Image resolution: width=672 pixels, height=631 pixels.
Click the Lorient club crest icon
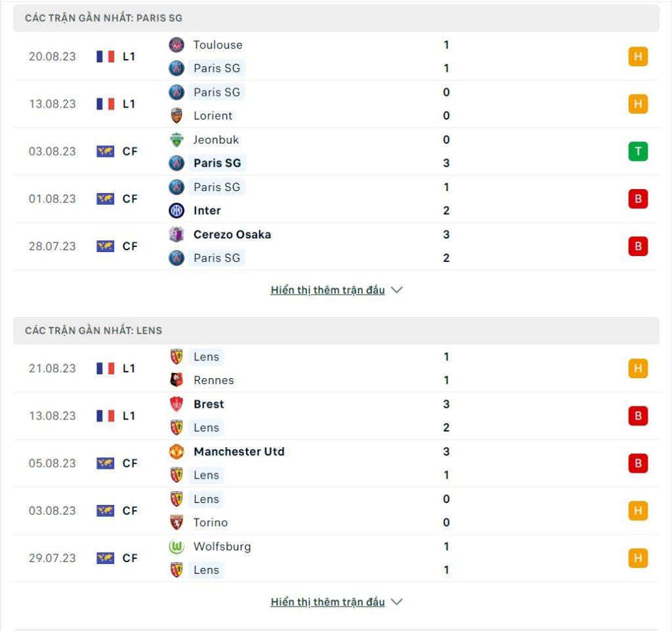pos(176,116)
